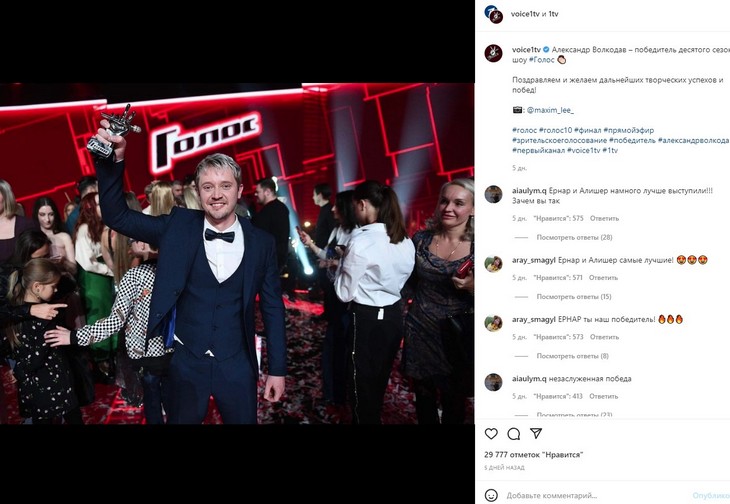This screenshot has height=504, width=730.
Task: View aray_smagyl profile picture on second comment
Action: (493, 263)
